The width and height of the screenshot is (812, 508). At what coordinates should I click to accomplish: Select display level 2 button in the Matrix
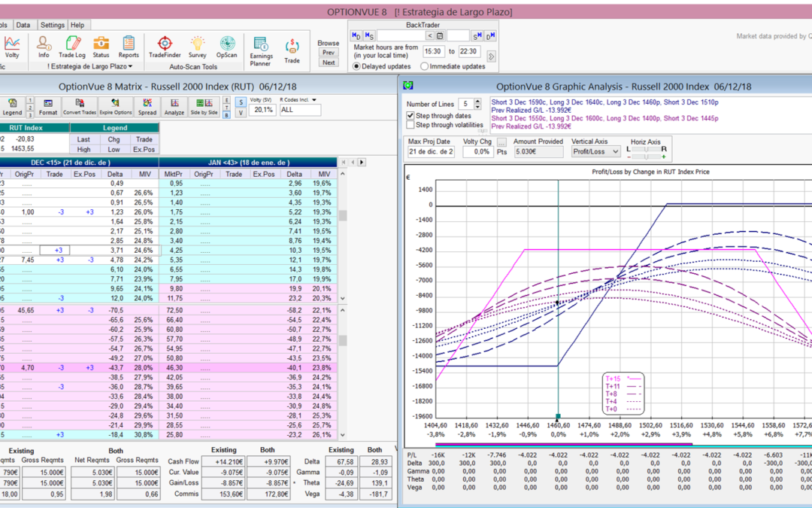[31, 108]
